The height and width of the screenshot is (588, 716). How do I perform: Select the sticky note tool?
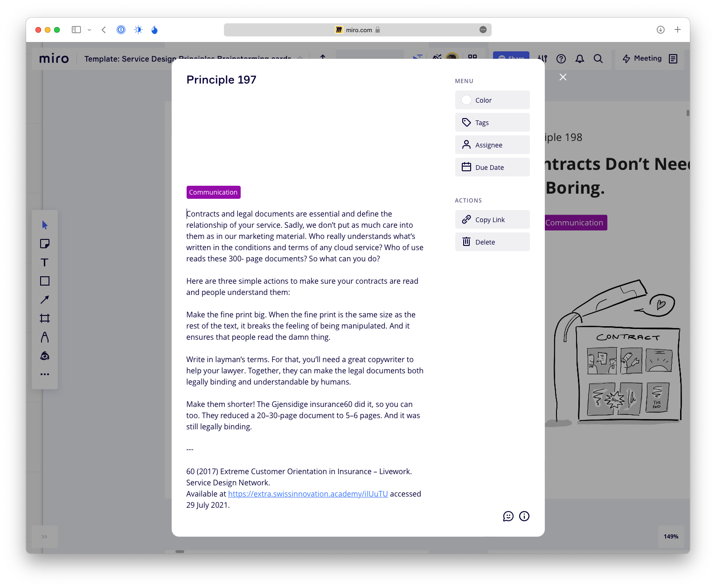(x=45, y=244)
